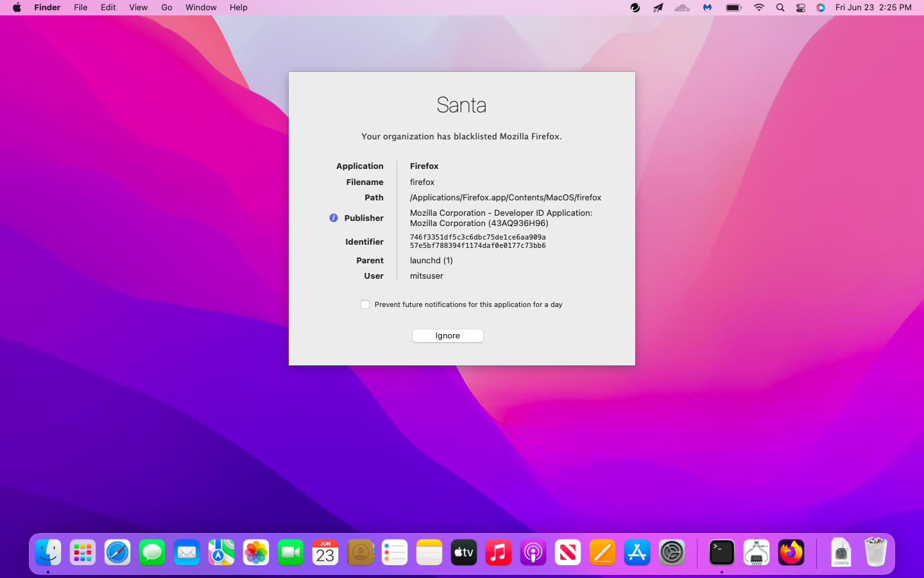Open Apple TV from the Dock
This screenshot has width=924, height=578.
click(x=464, y=552)
